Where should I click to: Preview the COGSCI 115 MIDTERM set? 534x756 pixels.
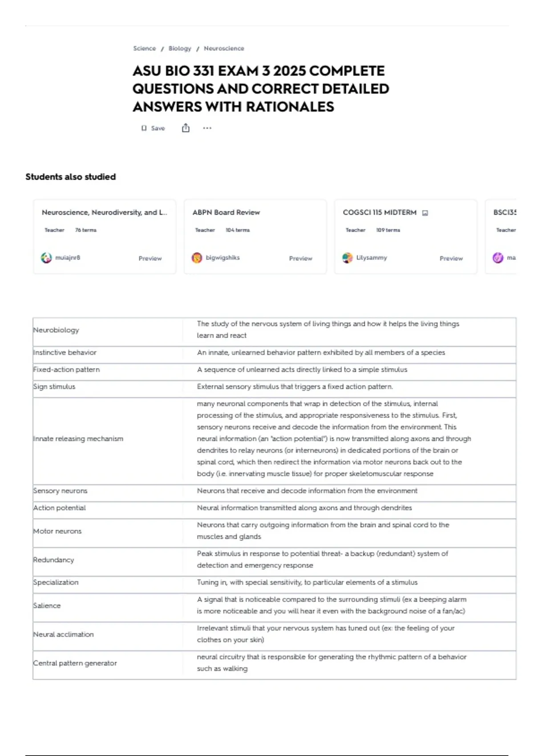451,258
